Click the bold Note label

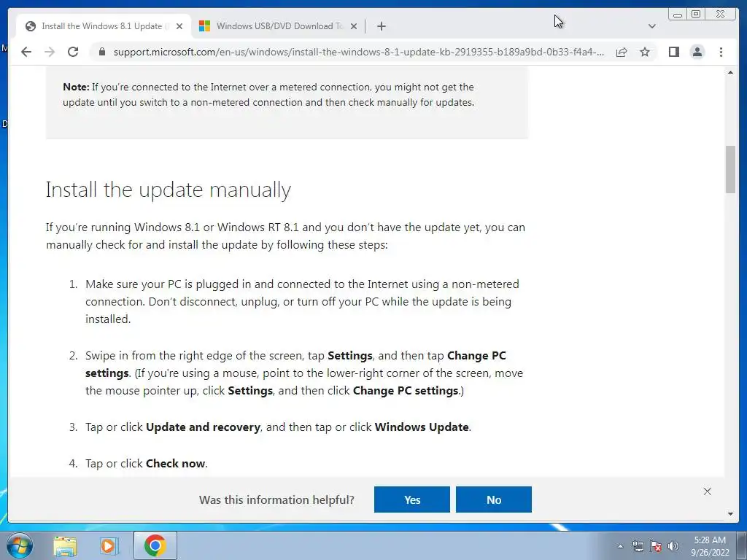76,87
